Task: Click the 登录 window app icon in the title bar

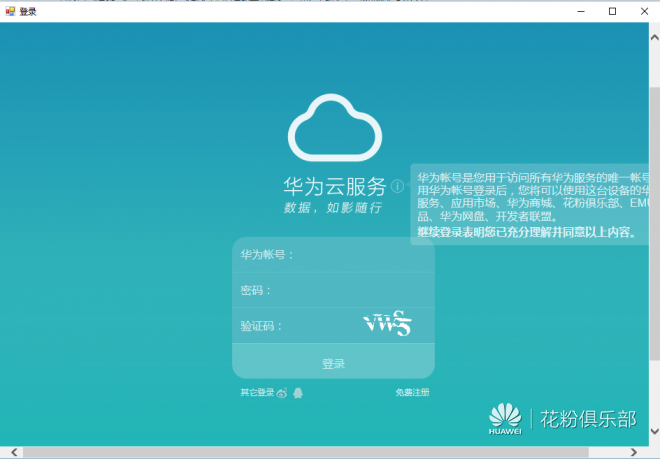Action: click(10, 11)
